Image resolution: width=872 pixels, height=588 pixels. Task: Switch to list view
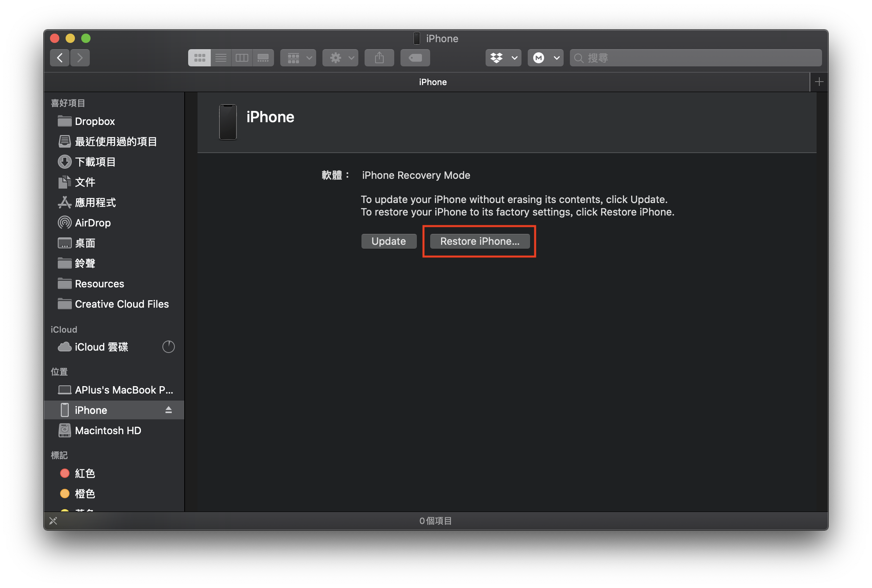(x=221, y=58)
